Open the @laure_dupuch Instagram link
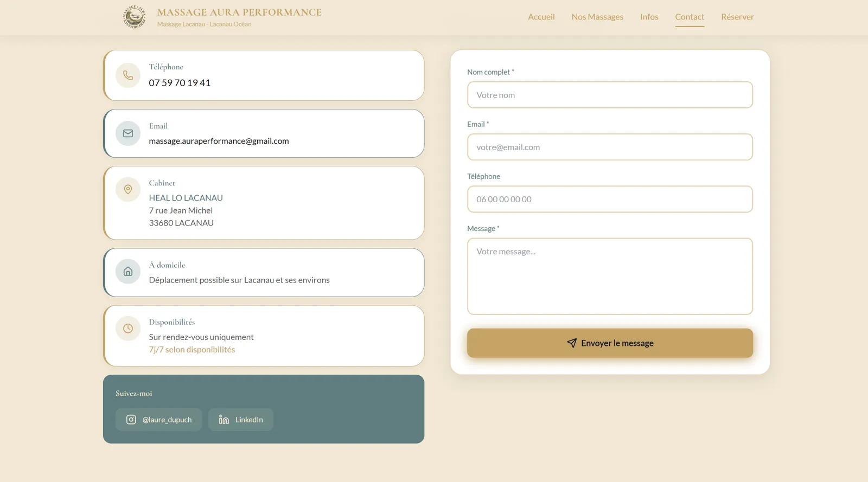 pyautogui.click(x=158, y=420)
